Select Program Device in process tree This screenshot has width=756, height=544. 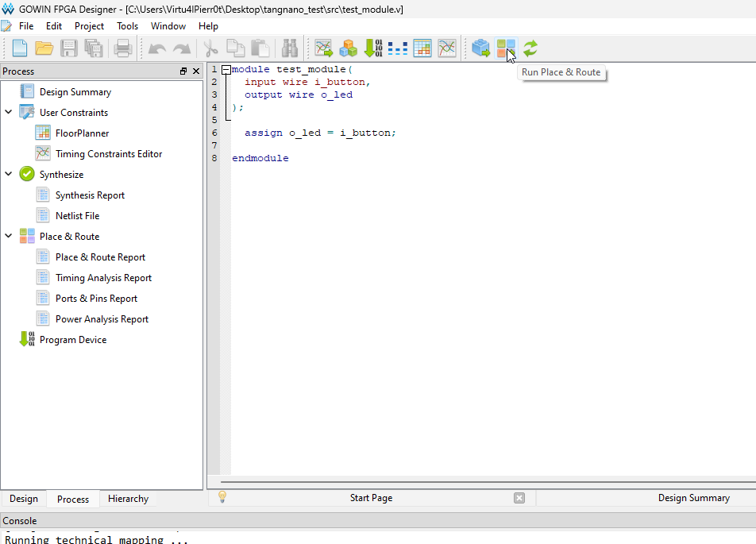[73, 340]
